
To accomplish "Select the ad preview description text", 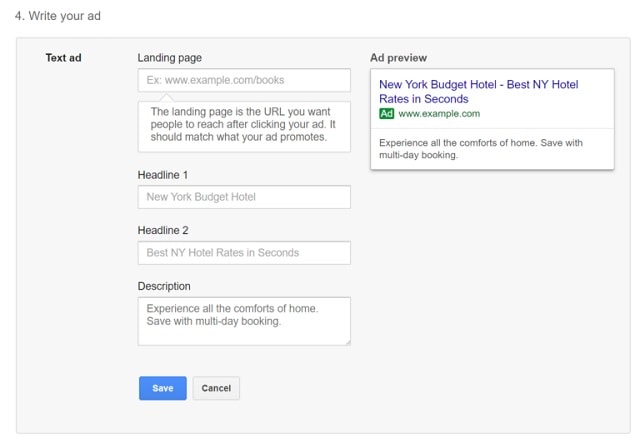I will click(480, 149).
